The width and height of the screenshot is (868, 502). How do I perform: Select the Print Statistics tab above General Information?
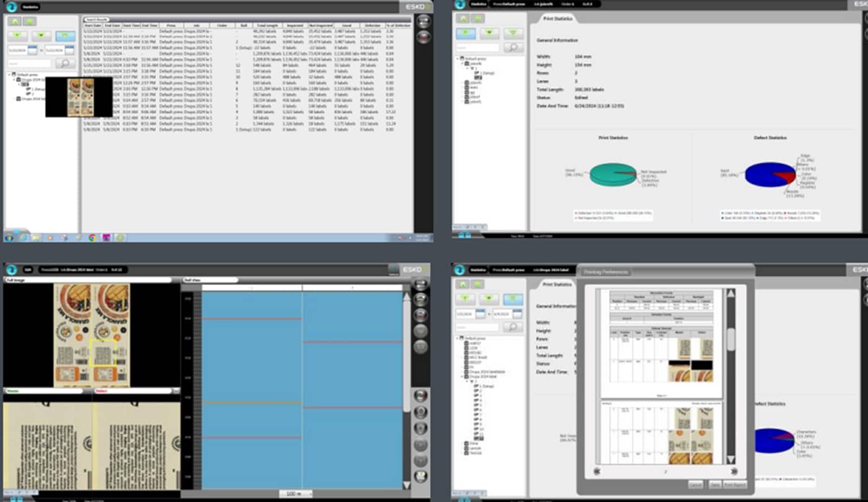click(557, 284)
